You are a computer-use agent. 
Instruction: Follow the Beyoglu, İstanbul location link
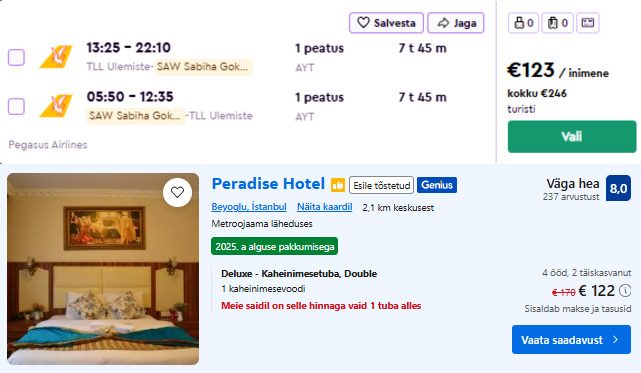click(x=249, y=207)
